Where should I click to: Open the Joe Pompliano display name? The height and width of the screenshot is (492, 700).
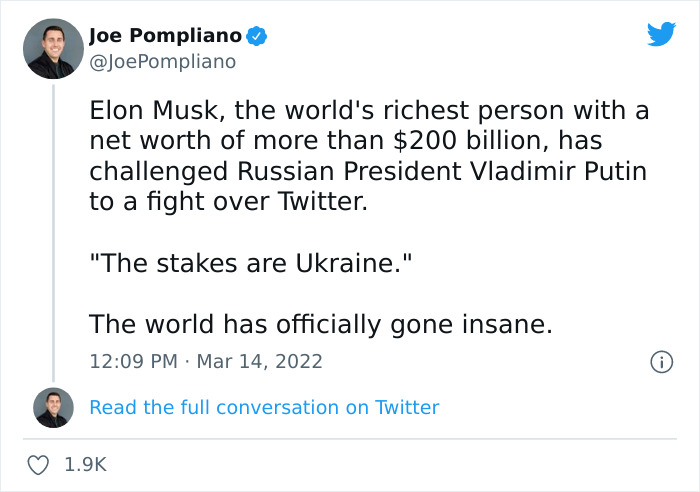point(165,36)
